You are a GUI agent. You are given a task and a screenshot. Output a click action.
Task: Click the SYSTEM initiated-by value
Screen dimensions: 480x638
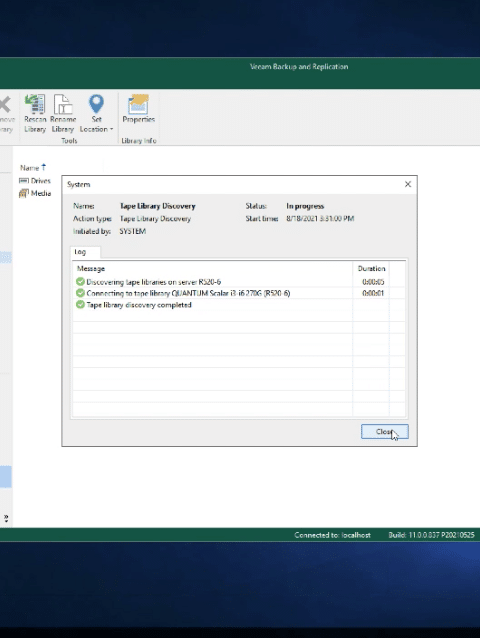133,231
